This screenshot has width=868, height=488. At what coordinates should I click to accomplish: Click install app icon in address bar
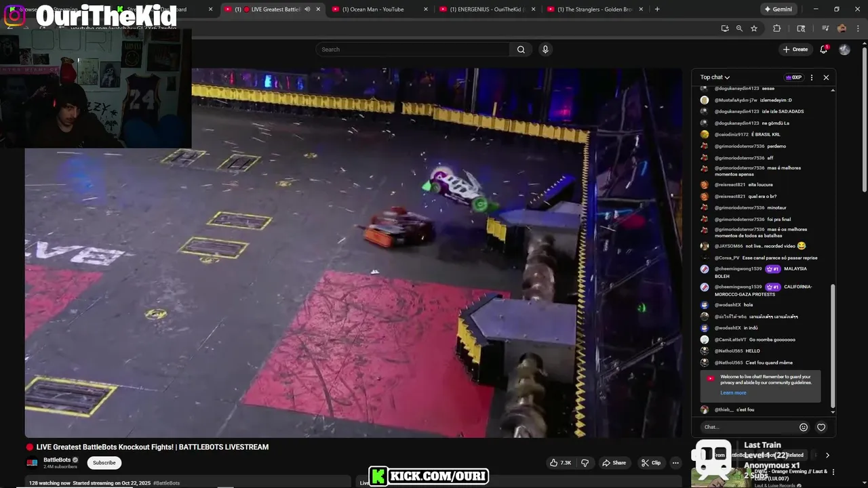tap(725, 28)
